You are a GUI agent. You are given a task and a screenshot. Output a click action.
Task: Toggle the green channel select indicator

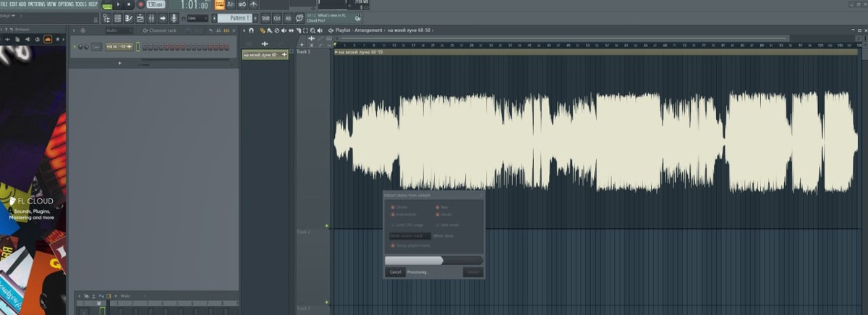138,47
